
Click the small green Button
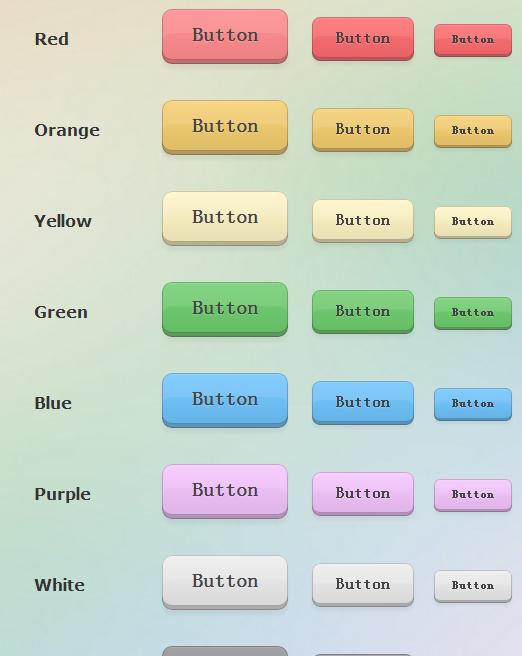tap(473, 313)
